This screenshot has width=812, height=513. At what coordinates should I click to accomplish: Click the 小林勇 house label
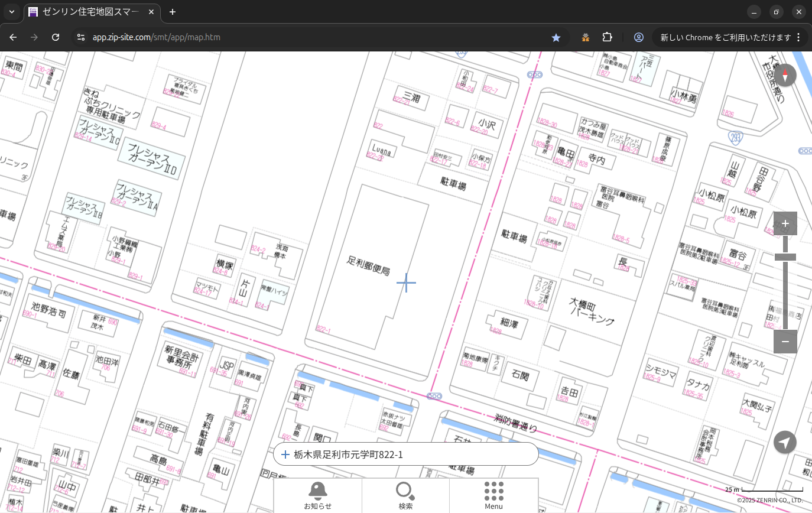pos(684,95)
